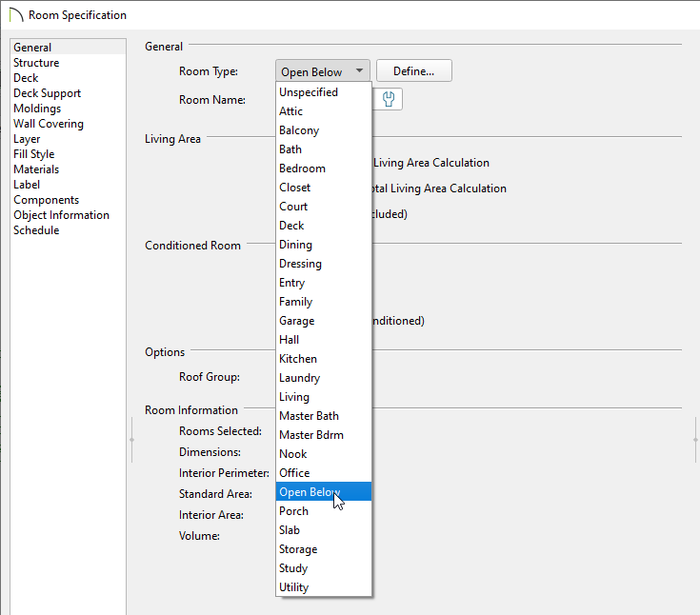This screenshot has height=615, width=700.
Task: Choose Unspecified room type
Action: (324, 92)
